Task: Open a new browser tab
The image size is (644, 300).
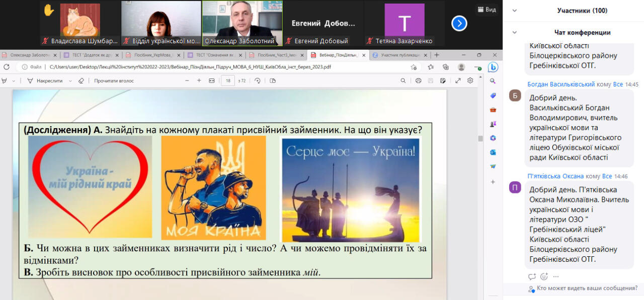Action: coord(437,55)
